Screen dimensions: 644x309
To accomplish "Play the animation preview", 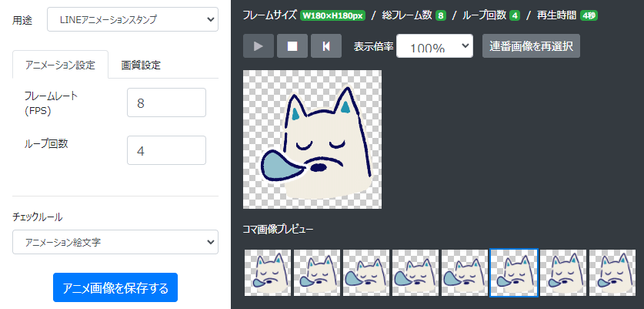I will coord(259,45).
